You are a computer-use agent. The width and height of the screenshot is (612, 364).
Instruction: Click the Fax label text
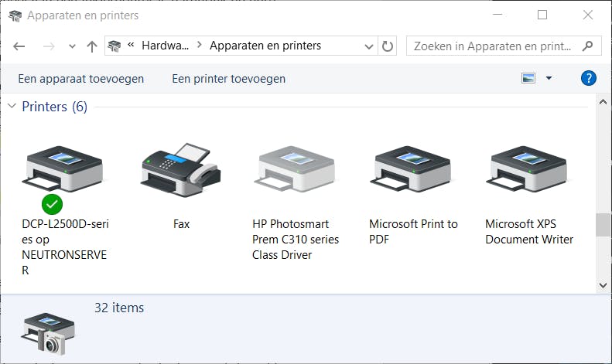coord(182,224)
